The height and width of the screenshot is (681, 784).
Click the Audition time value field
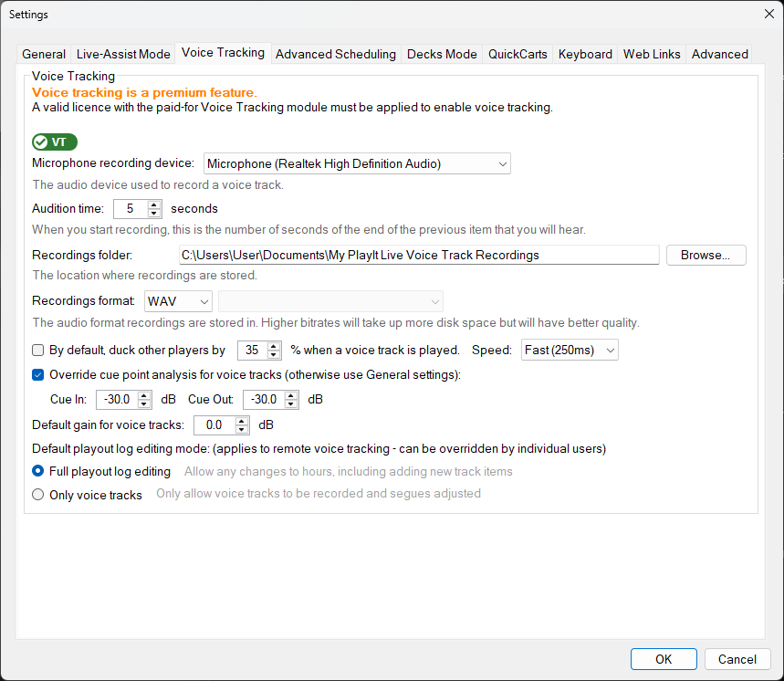click(x=131, y=208)
